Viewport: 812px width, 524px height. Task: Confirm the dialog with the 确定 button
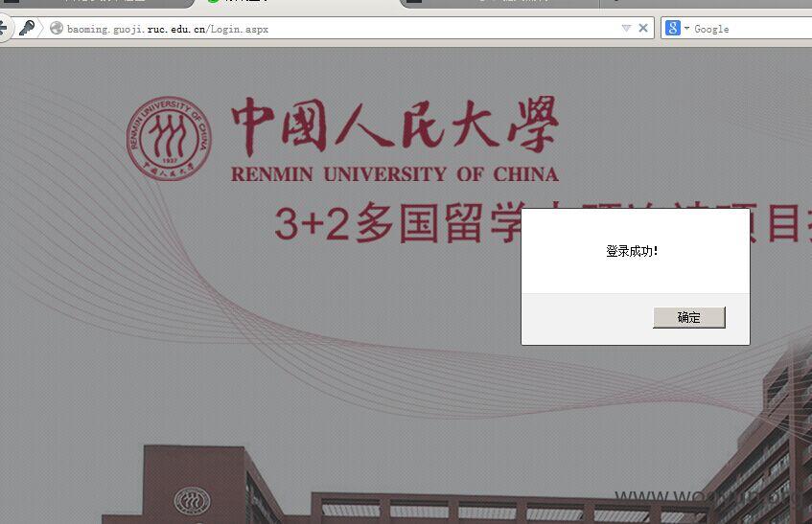pyautogui.click(x=688, y=317)
